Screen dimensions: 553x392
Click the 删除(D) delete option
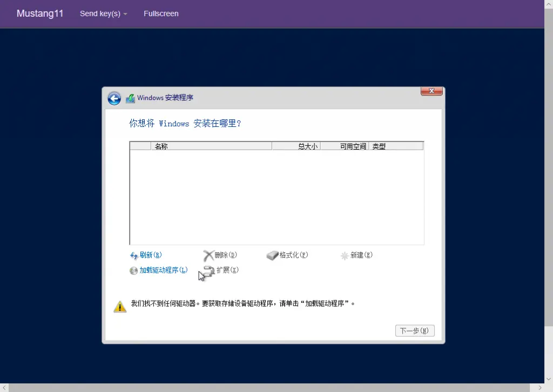click(x=226, y=255)
